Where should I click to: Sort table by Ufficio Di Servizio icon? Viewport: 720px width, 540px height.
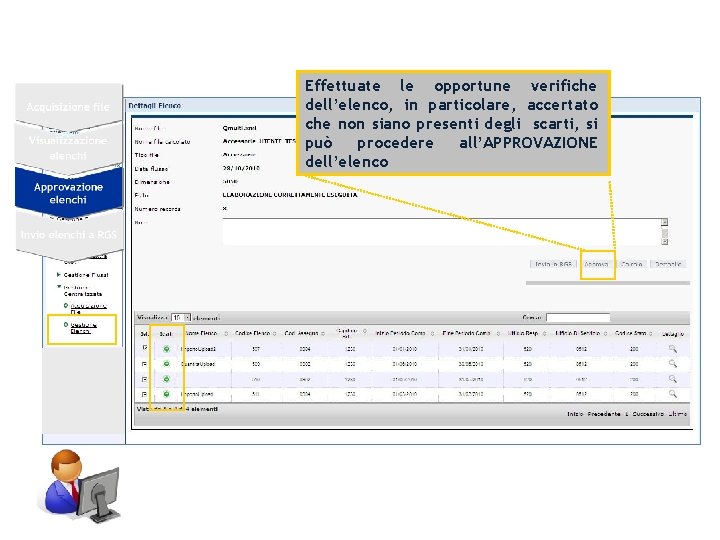(605, 333)
